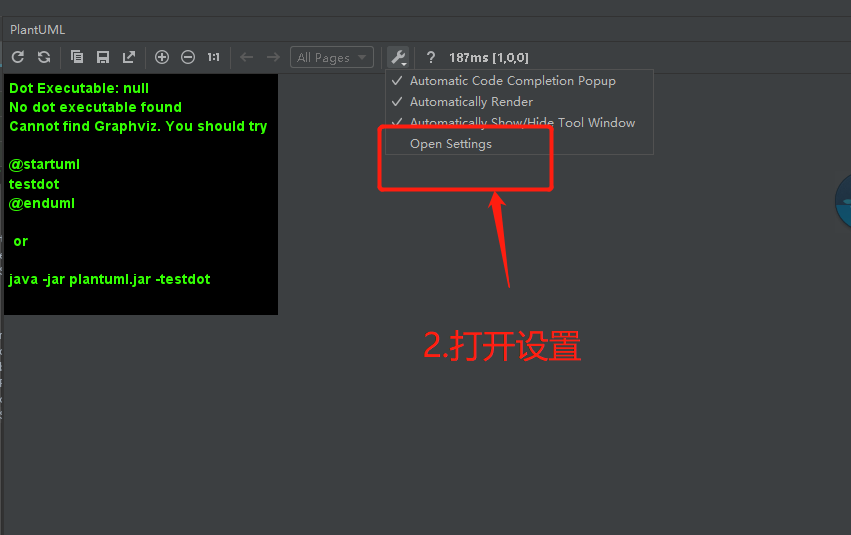Click the question mark about icon
This screenshot has height=535, width=851.
(431, 57)
